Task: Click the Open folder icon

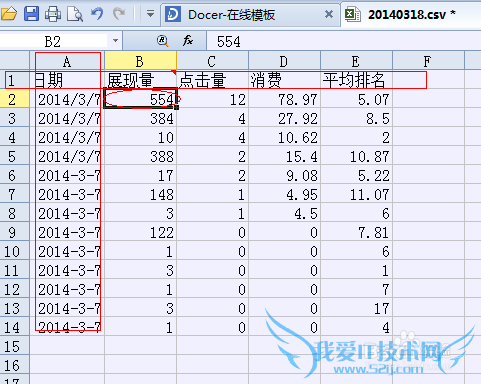Action: click(8, 14)
